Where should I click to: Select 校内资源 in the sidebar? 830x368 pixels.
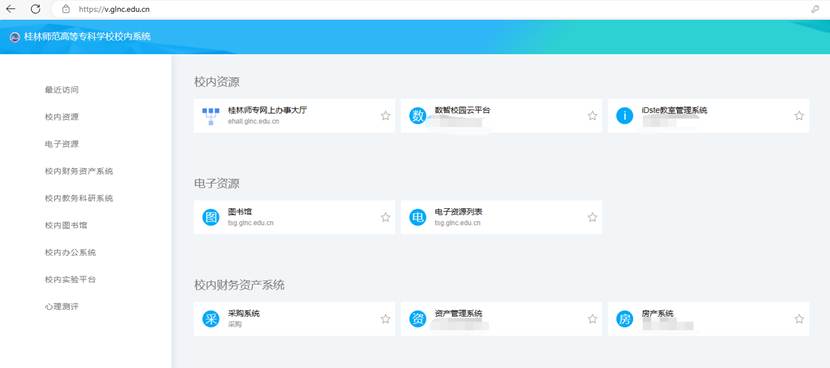tap(62, 117)
